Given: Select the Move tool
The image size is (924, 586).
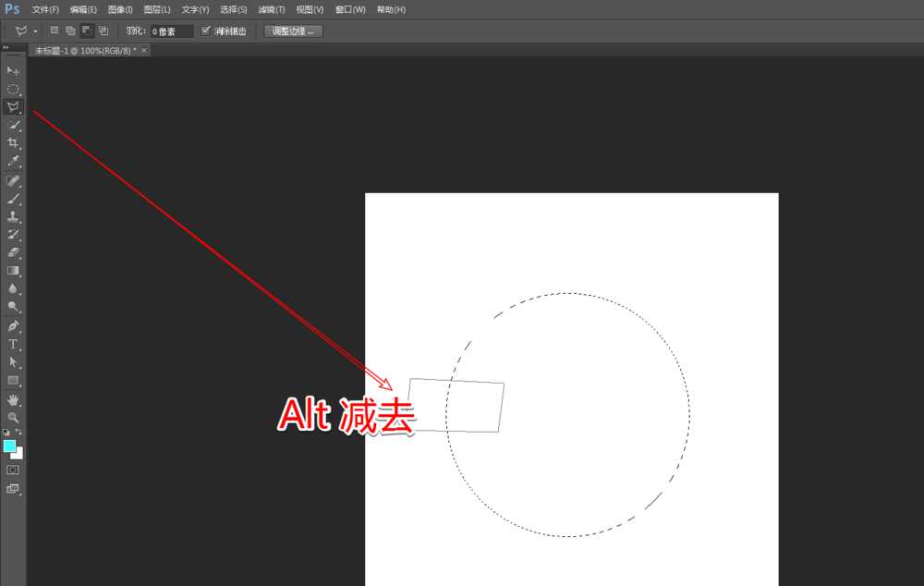Looking at the screenshot, I should (x=13, y=69).
